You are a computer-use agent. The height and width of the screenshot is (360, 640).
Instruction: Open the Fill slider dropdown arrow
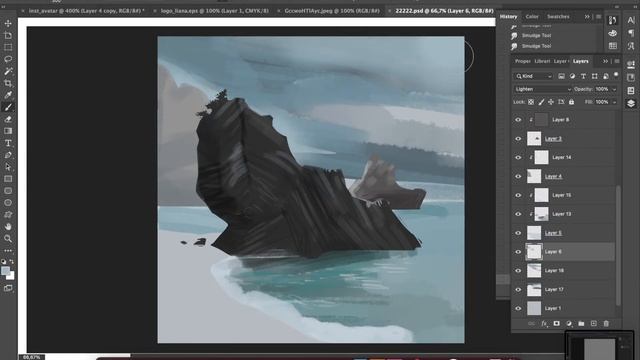coord(614,102)
